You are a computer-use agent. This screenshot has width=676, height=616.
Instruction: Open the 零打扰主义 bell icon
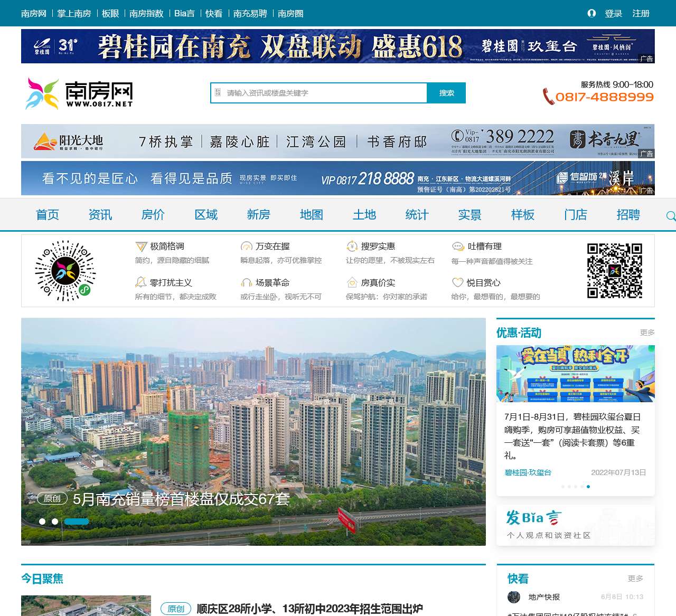coord(141,282)
